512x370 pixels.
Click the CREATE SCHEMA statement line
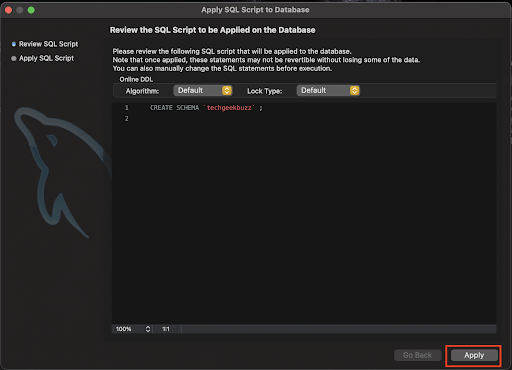206,108
